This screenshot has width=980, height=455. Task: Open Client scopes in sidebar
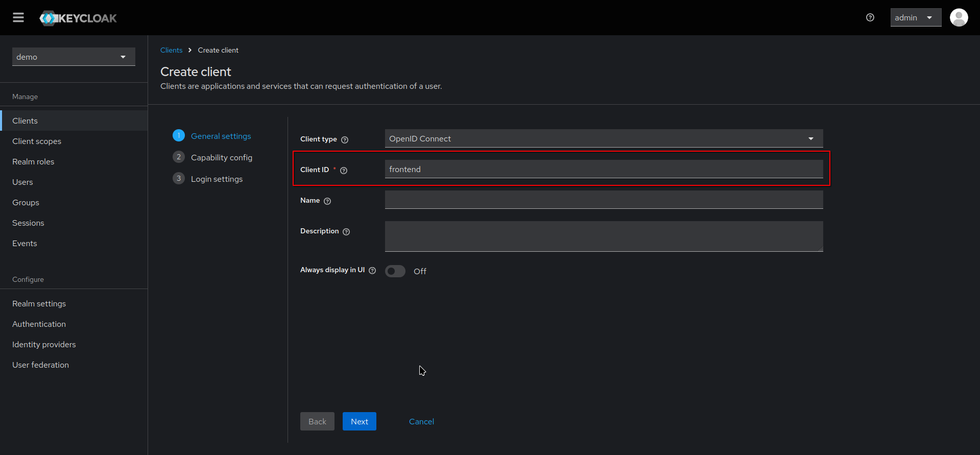pyautogui.click(x=74, y=141)
